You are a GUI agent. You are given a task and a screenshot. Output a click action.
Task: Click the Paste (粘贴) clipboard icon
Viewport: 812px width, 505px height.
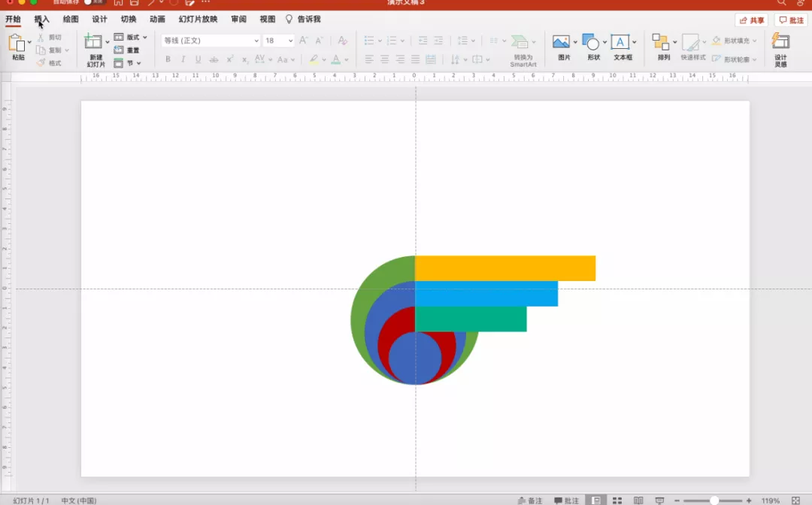[x=17, y=44]
